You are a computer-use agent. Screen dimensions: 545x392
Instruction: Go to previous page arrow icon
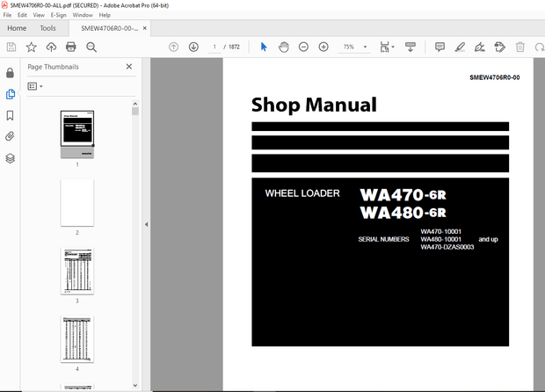(x=173, y=47)
